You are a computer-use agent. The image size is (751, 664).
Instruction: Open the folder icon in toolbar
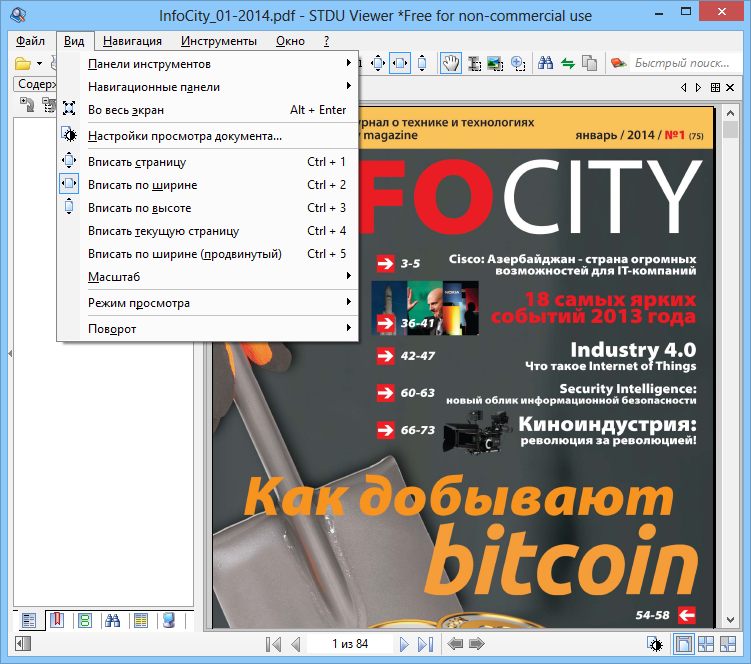click(23, 63)
